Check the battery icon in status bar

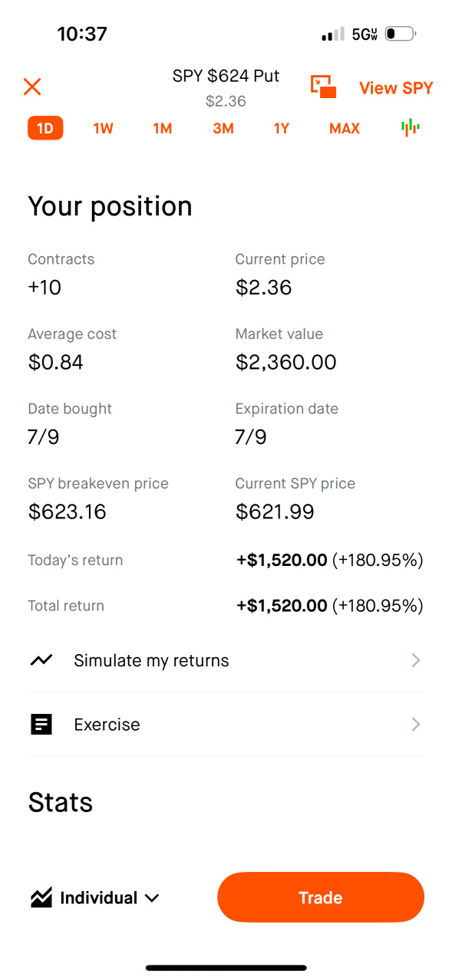click(400, 34)
